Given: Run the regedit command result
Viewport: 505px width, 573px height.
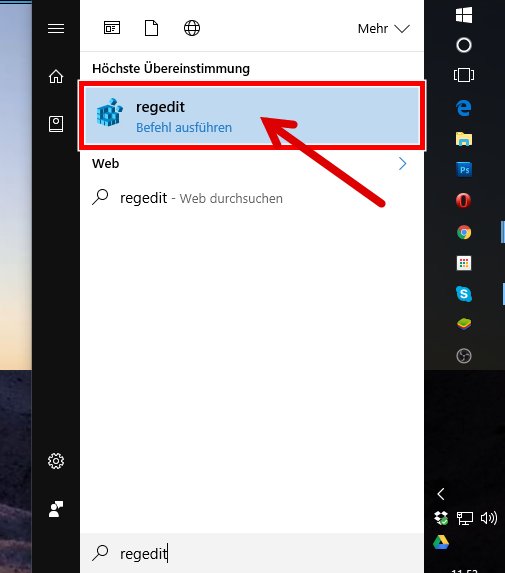Looking at the screenshot, I should point(252,115).
